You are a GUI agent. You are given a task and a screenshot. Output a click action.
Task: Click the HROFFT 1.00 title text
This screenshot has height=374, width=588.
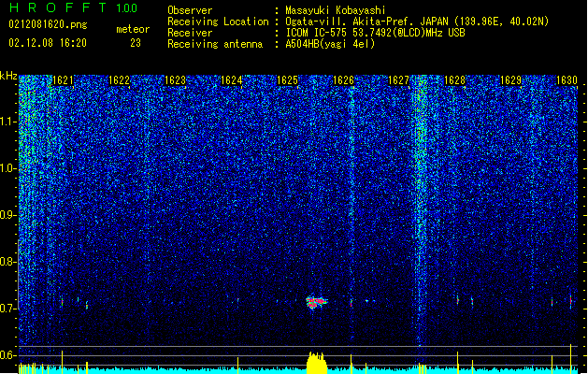[73, 7]
